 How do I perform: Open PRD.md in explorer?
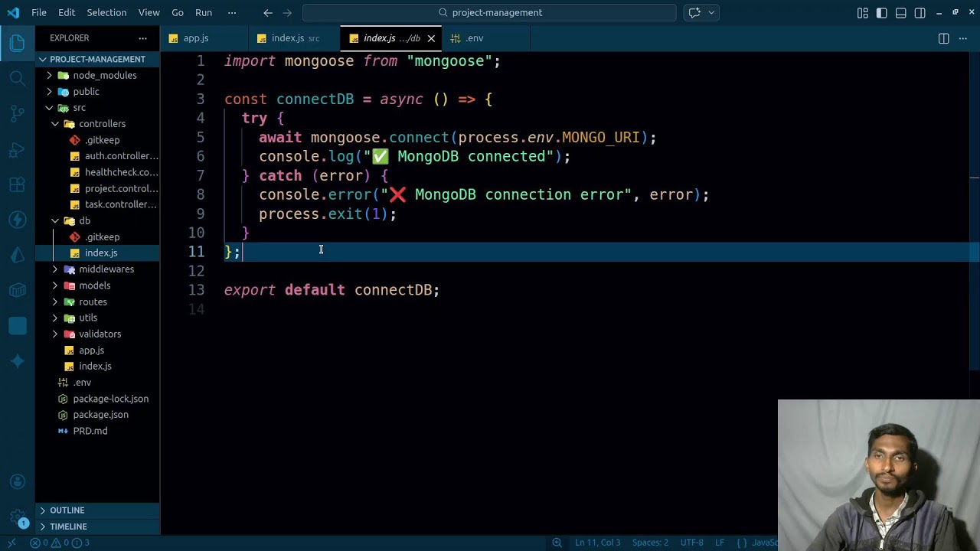(97, 431)
